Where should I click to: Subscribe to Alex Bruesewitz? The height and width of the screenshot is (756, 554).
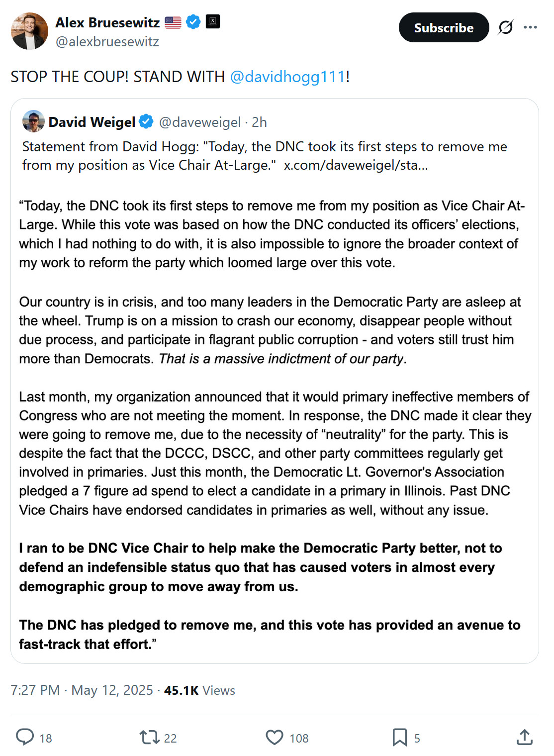(444, 27)
